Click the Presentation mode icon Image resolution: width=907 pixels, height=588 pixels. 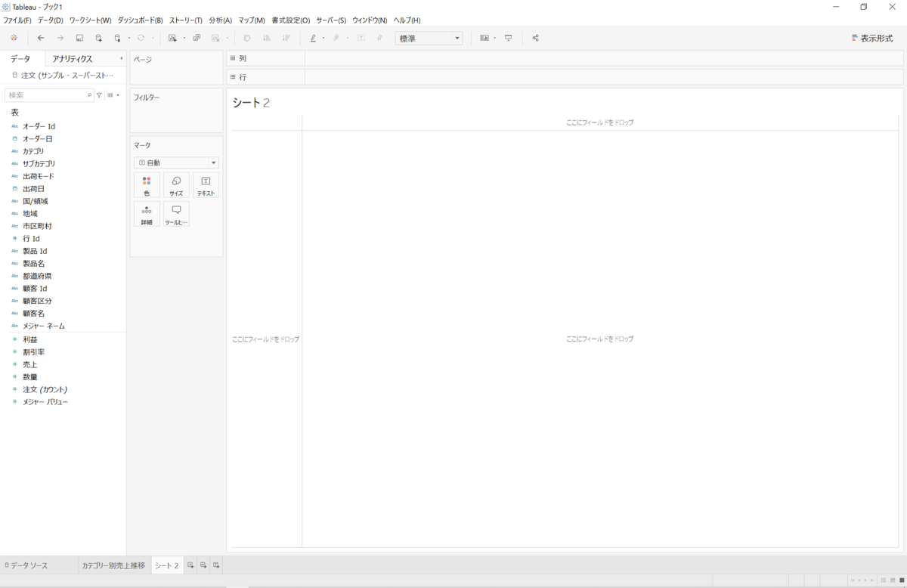click(509, 38)
